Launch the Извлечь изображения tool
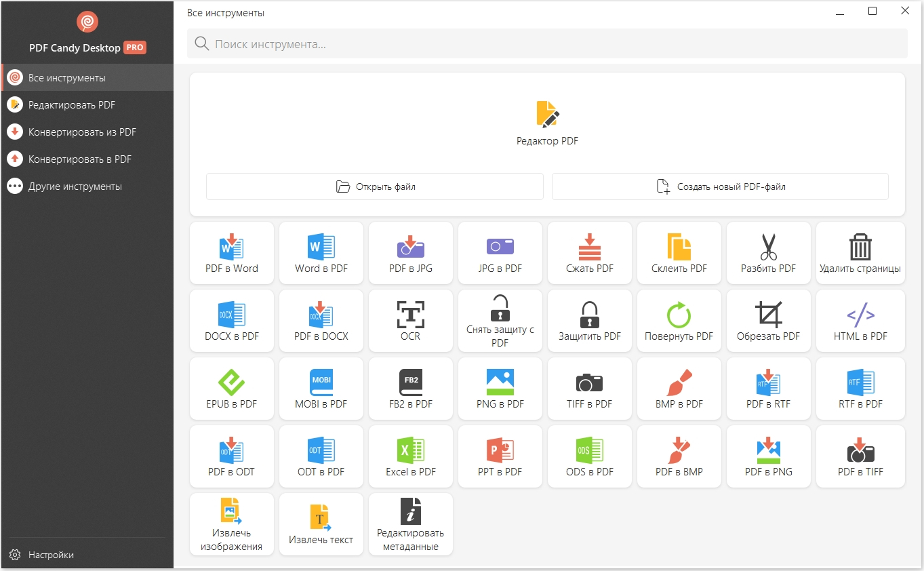924x571 pixels. (x=232, y=524)
